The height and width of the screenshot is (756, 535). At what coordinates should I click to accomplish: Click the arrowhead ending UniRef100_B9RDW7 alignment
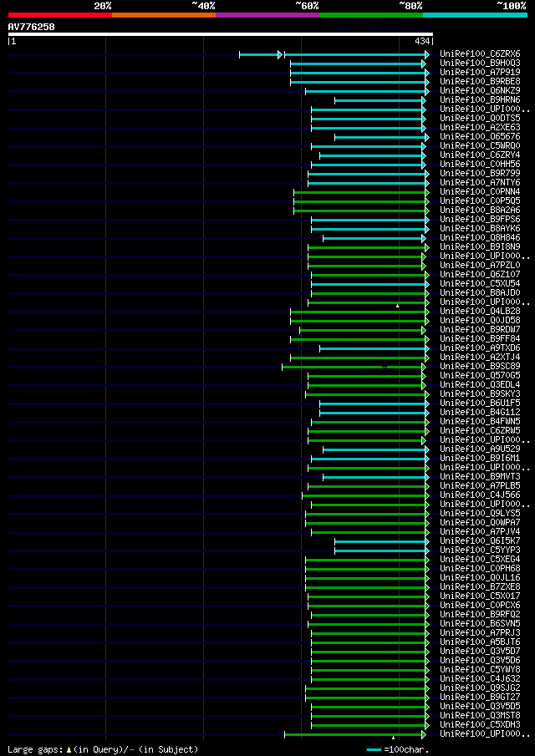(x=424, y=330)
